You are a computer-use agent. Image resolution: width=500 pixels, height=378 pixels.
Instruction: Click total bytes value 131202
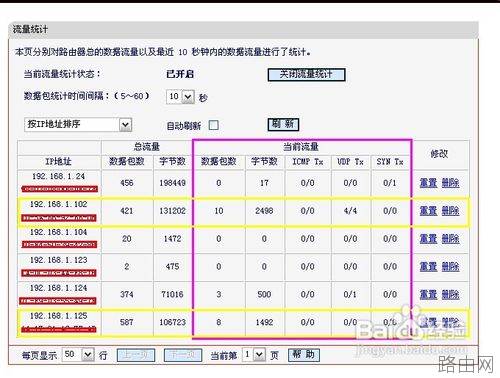tap(172, 211)
